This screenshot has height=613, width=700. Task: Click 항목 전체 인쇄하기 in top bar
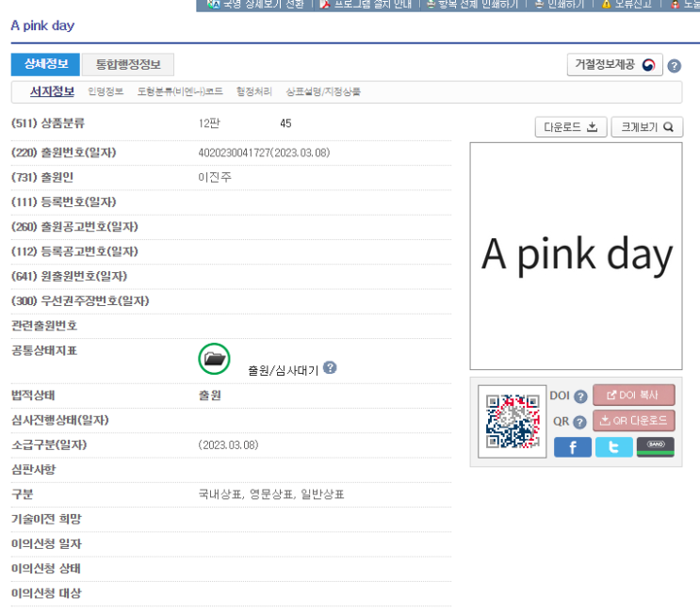tap(472, 5)
